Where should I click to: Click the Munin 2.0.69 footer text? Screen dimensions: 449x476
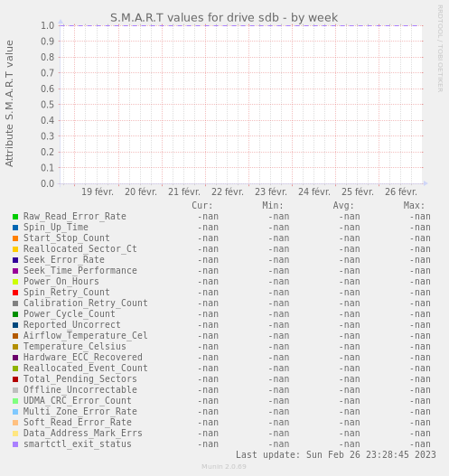point(224,467)
